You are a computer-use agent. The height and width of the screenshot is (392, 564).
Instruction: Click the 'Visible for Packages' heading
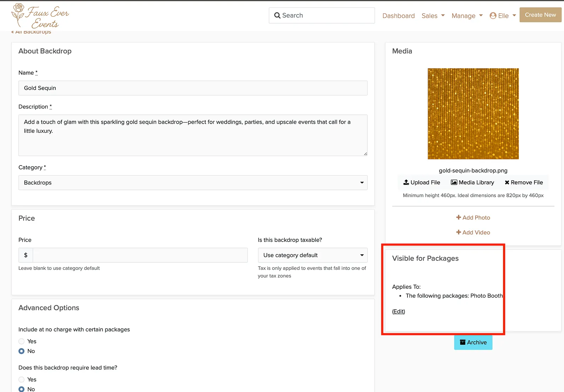tap(425, 258)
